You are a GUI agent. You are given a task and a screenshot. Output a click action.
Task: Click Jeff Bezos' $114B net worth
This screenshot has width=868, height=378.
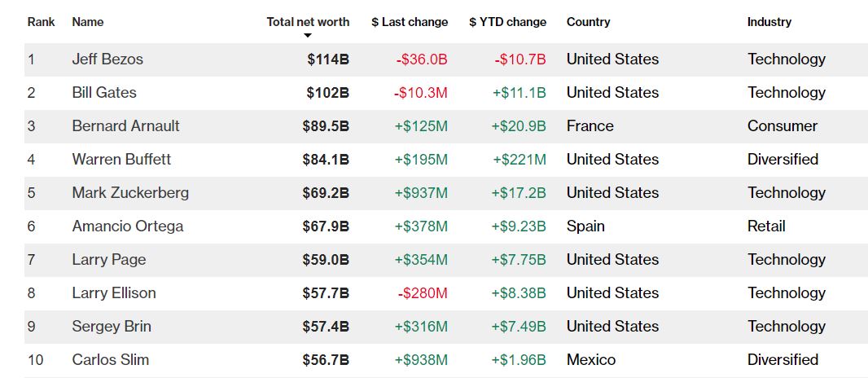click(x=328, y=59)
